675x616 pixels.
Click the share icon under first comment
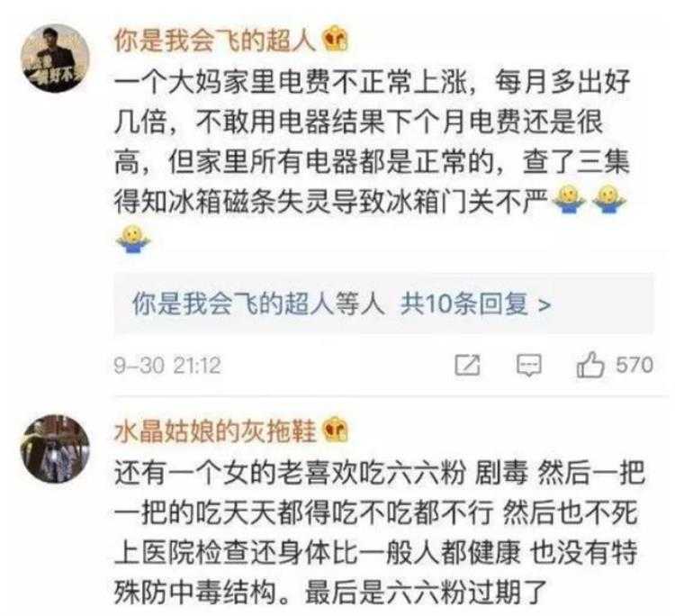pos(467,366)
